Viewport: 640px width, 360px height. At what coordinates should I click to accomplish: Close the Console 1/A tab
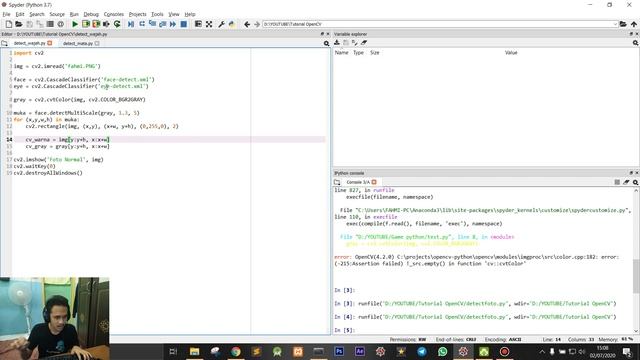[x=374, y=182]
